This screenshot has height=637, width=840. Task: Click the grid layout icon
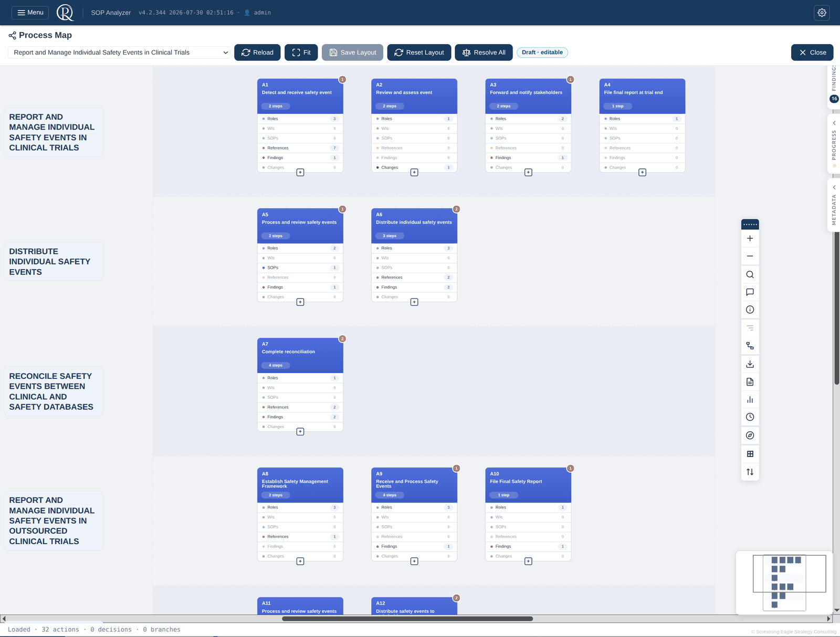pos(750,454)
